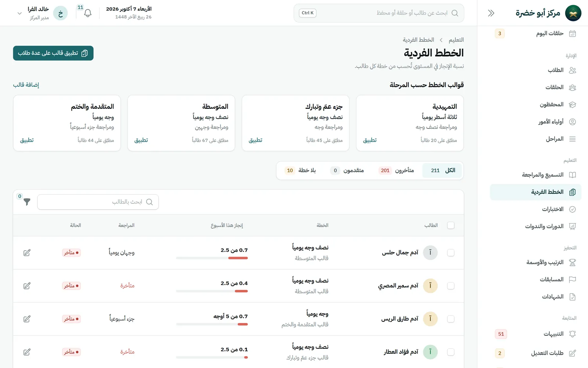Go to الحلقات in sidebar
The image size is (588, 368).
536,87
